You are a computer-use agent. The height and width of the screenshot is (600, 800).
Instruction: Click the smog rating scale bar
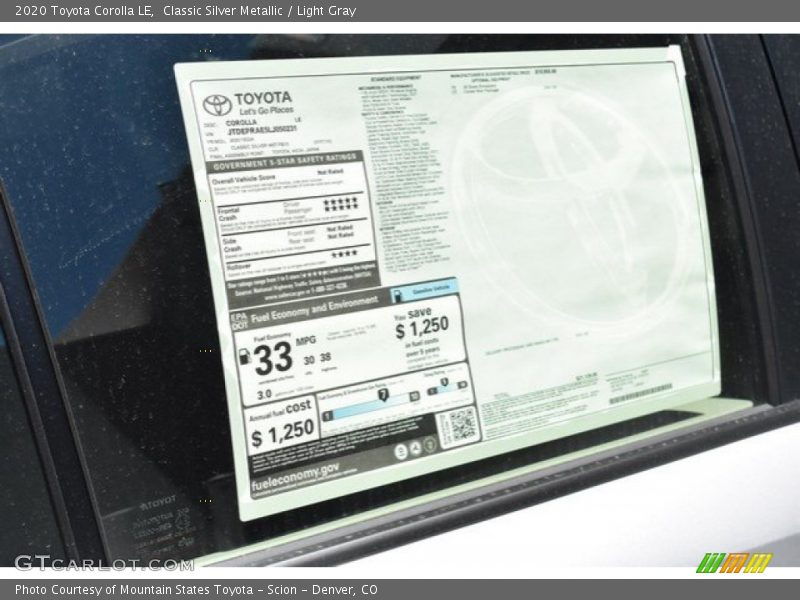pos(447,389)
